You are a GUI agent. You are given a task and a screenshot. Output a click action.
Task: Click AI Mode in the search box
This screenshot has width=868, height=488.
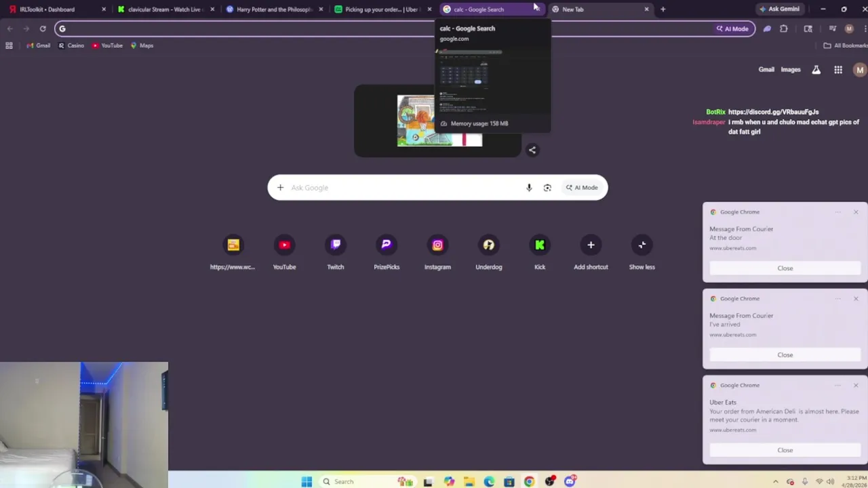click(582, 188)
